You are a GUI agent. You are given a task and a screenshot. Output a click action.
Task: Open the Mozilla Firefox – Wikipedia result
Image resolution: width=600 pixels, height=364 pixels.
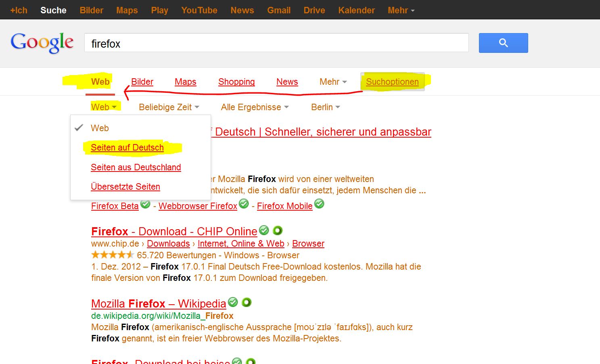(159, 304)
